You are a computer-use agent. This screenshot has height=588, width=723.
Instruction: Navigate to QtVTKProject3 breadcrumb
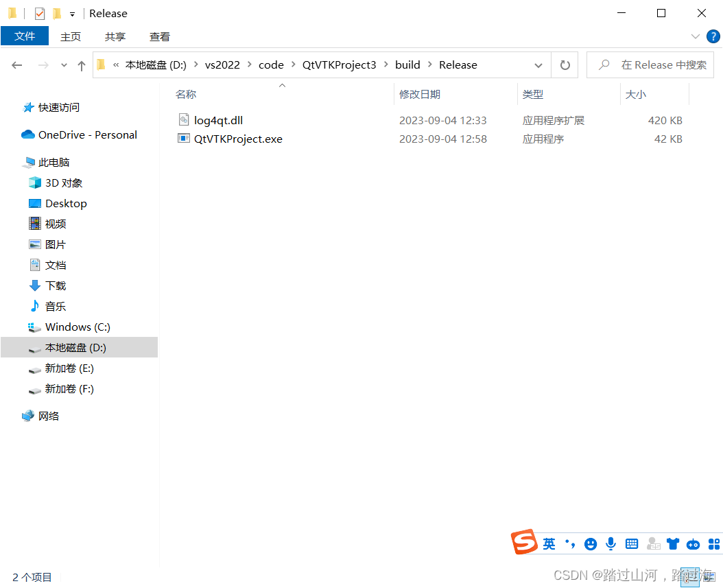pyautogui.click(x=340, y=65)
